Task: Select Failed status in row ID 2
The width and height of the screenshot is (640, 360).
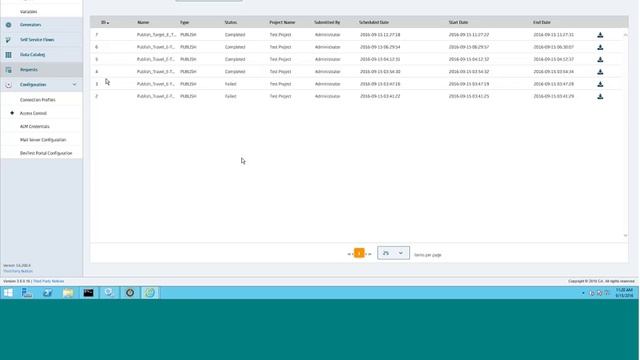Action: [x=231, y=96]
